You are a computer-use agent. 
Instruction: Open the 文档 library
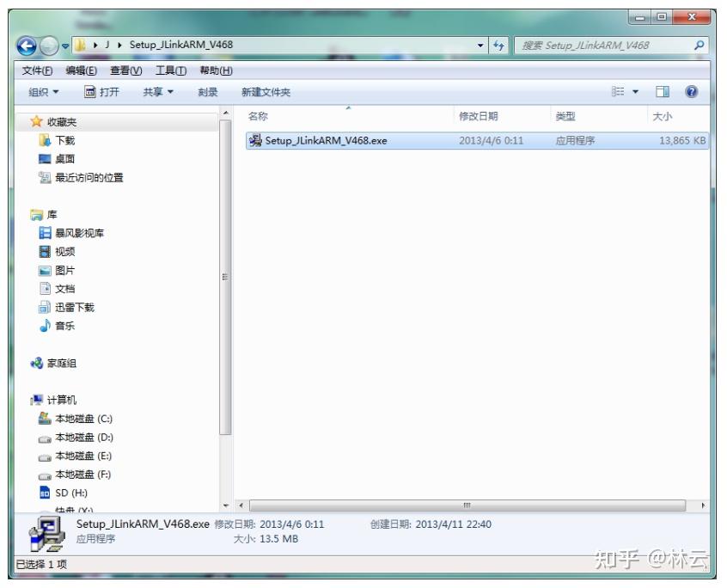coord(57,289)
